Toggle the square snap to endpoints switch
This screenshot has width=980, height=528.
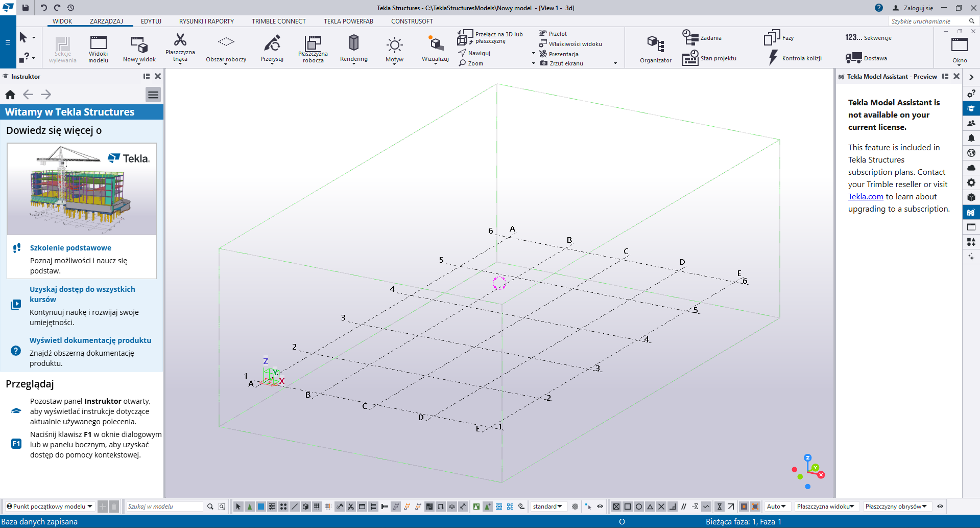coord(628,507)
